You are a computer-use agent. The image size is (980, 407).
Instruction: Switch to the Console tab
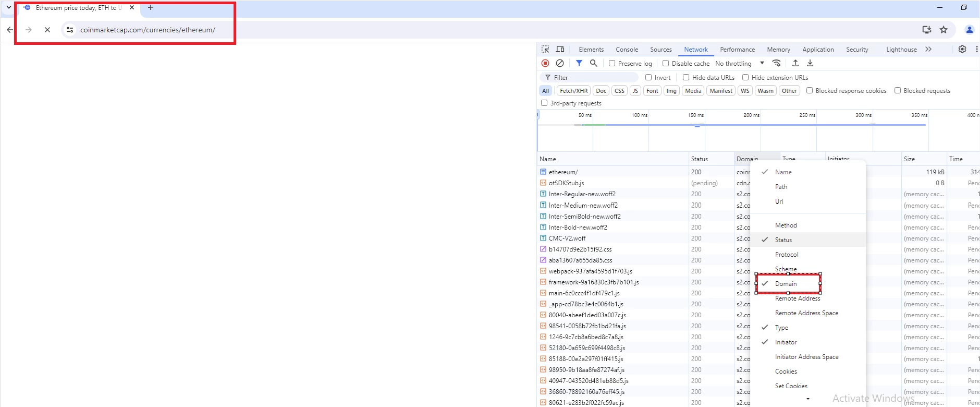tap(627, 49)
